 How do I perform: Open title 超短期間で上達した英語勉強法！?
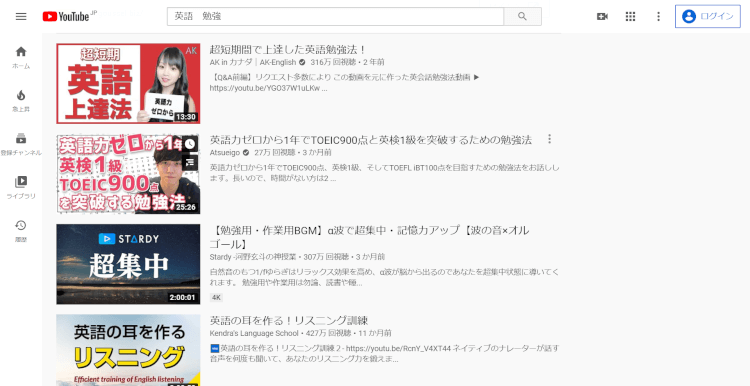(x=288, y=50)
